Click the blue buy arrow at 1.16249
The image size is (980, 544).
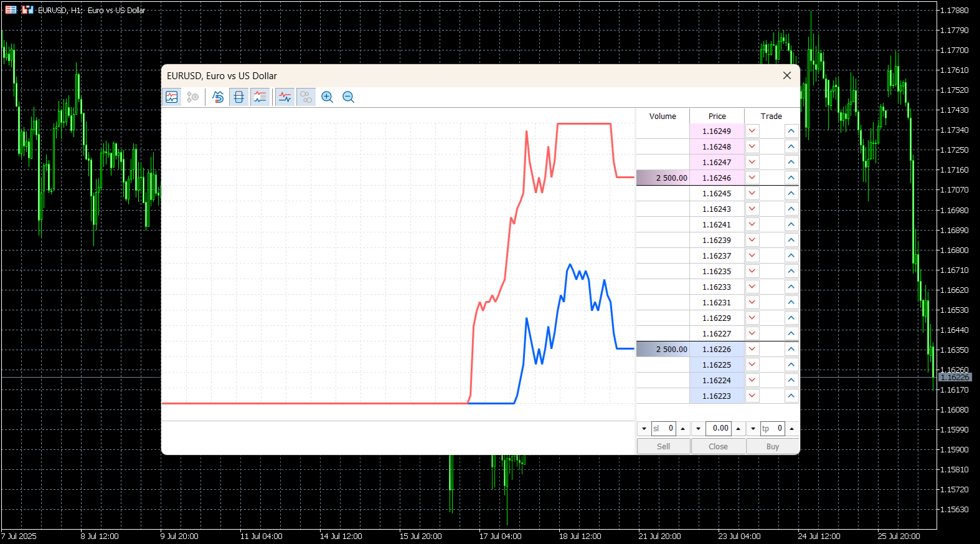pos(791,131)
